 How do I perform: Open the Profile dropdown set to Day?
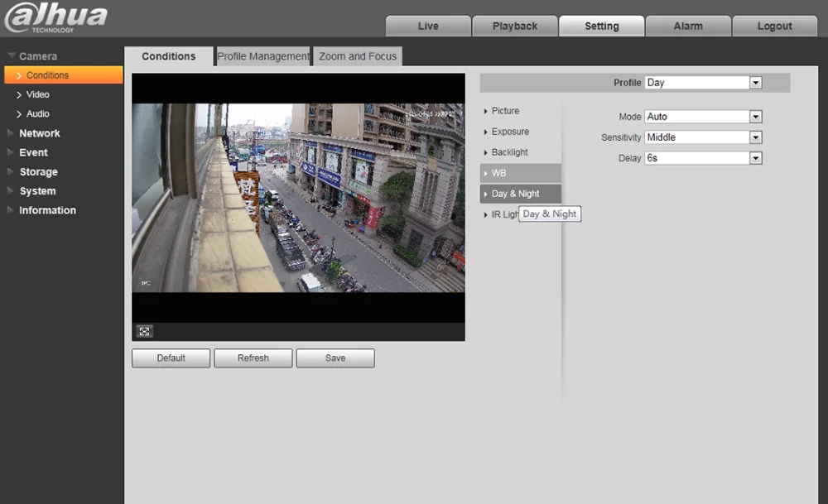[703, 83]
